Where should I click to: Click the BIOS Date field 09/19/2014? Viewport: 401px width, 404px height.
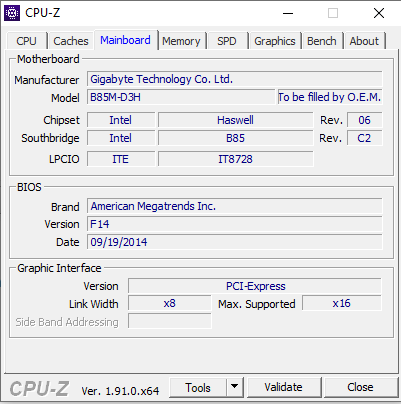click(235, 242)
